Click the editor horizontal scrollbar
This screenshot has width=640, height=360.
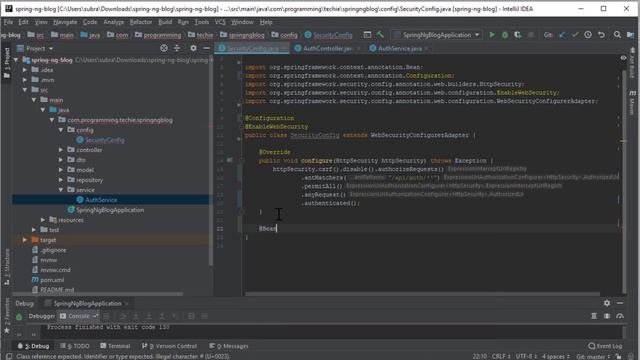point(422,293)
